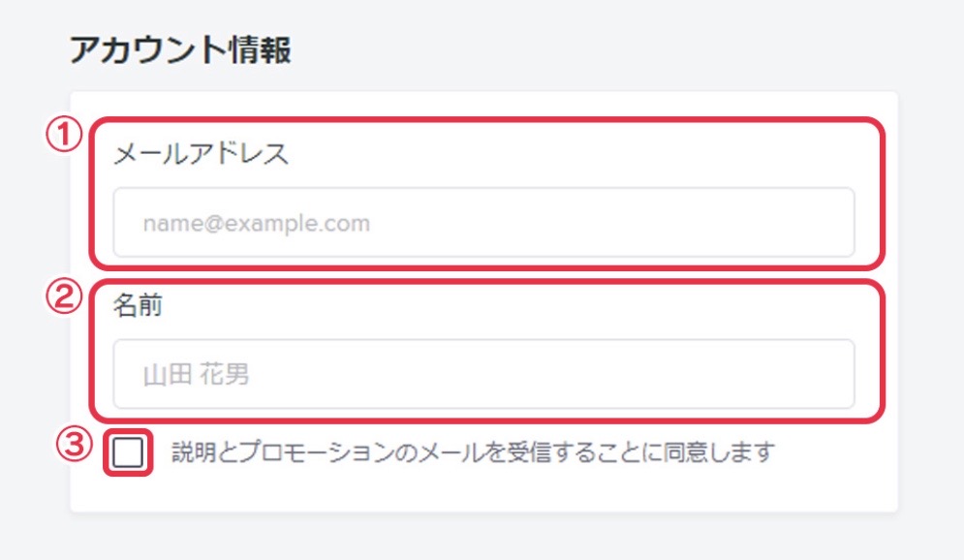Focus the メールアドレス email input field

(x=483, y=223)
